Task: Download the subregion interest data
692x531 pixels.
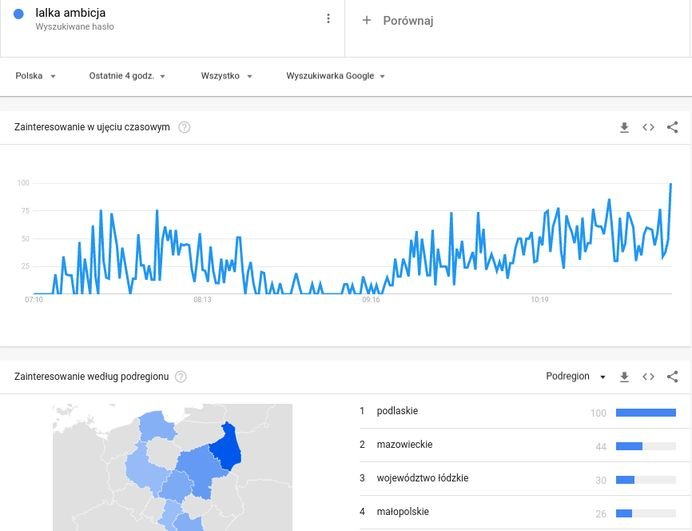Action: 624,377
